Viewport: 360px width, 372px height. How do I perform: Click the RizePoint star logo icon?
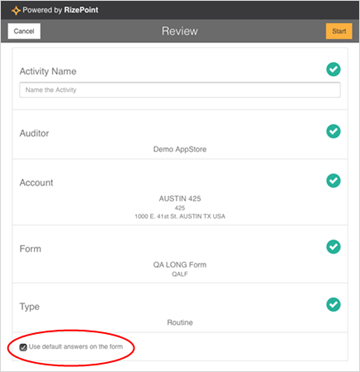point(16,11)
